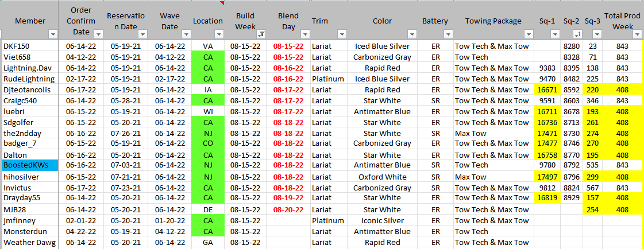Open the Member column filter dropdown
Image resolution: width=644 pixels, height=249 pixels.
point(53,34)
